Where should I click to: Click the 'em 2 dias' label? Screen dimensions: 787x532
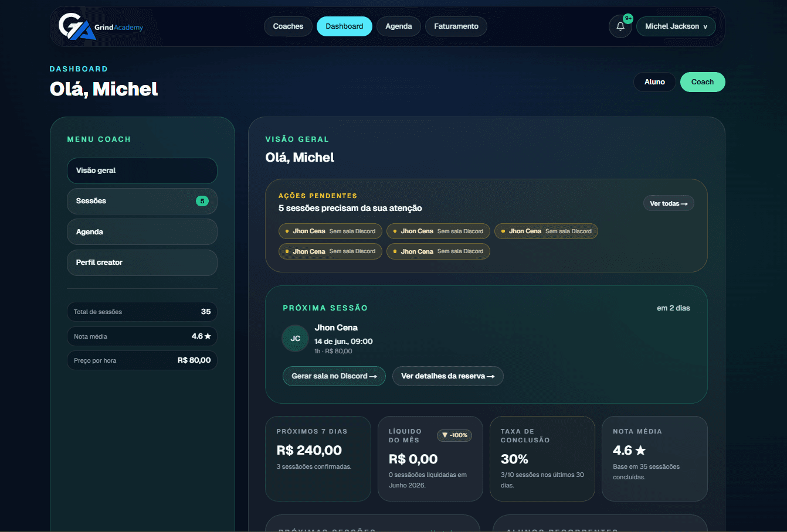pyautogui.click(x=673, y=308)
